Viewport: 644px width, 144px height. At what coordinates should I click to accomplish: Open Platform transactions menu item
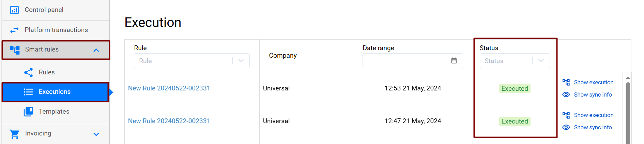click(56, 30)
